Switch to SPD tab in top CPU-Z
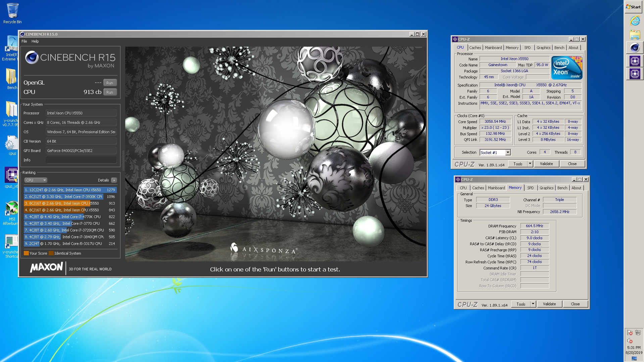The width and height of the screenshot is (644, 362). coord(528,48)
